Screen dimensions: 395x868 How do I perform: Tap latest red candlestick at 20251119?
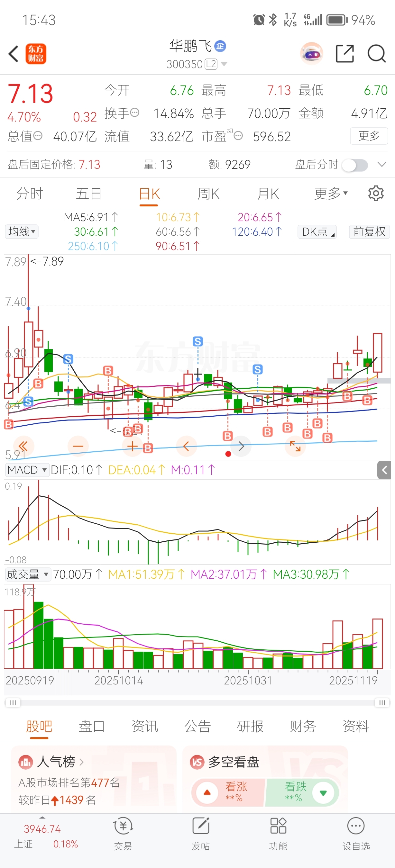tap(378, 352)
